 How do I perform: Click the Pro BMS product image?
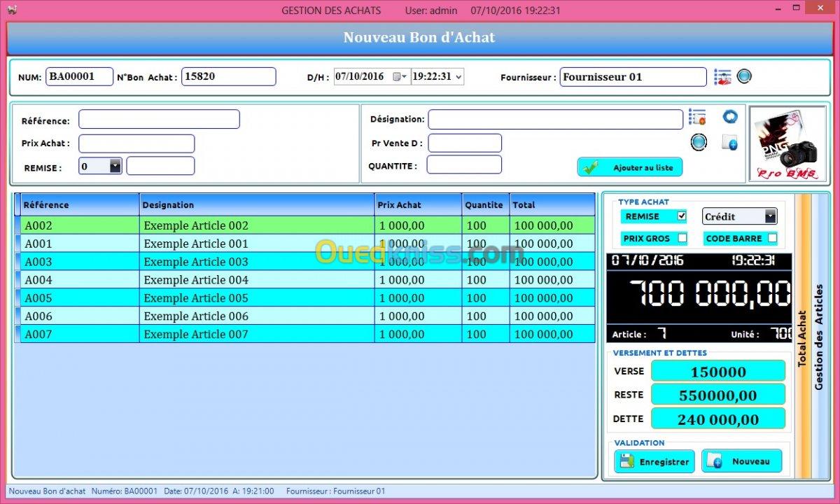coord(787,144)
